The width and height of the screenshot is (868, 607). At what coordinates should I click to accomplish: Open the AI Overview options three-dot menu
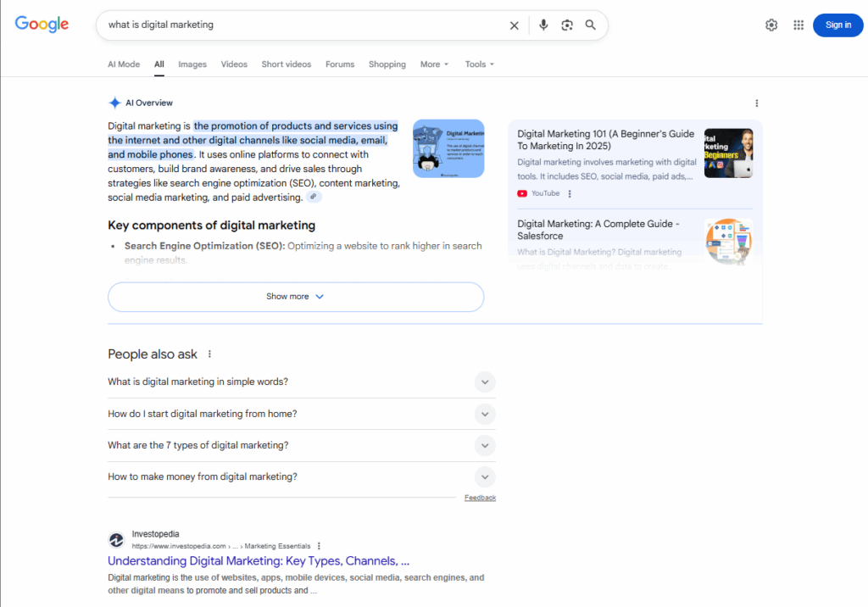[x=756, y=102]
